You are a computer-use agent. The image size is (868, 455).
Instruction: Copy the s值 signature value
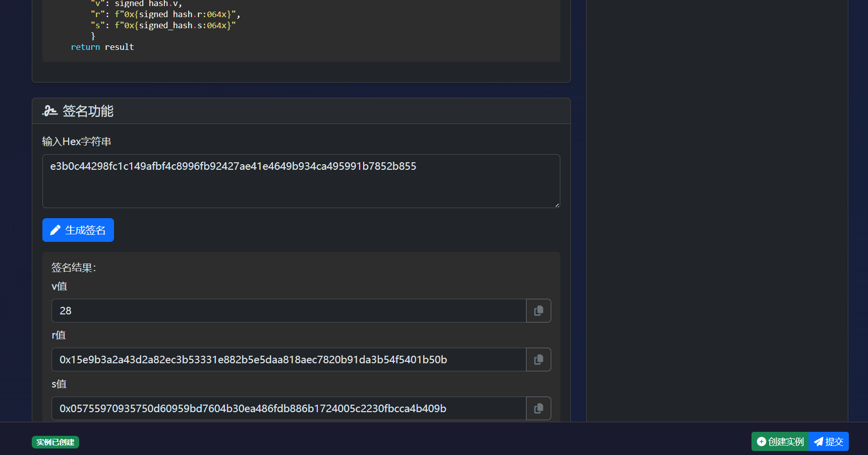(538, 409)
